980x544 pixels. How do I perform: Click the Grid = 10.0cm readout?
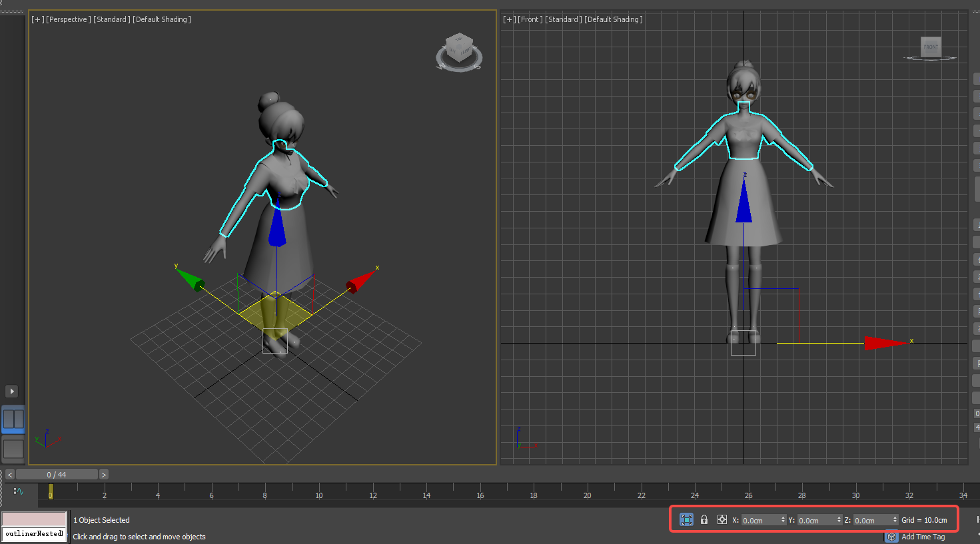[x=924, y=520]
